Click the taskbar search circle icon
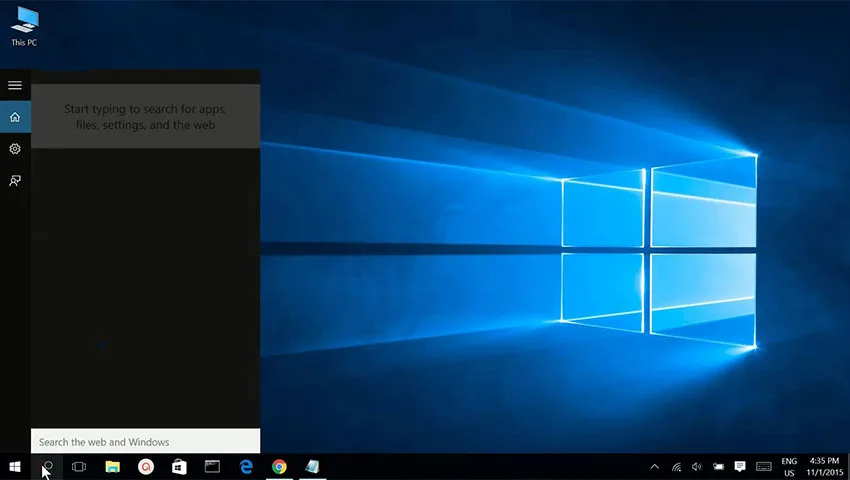 [x=48, y=466]
